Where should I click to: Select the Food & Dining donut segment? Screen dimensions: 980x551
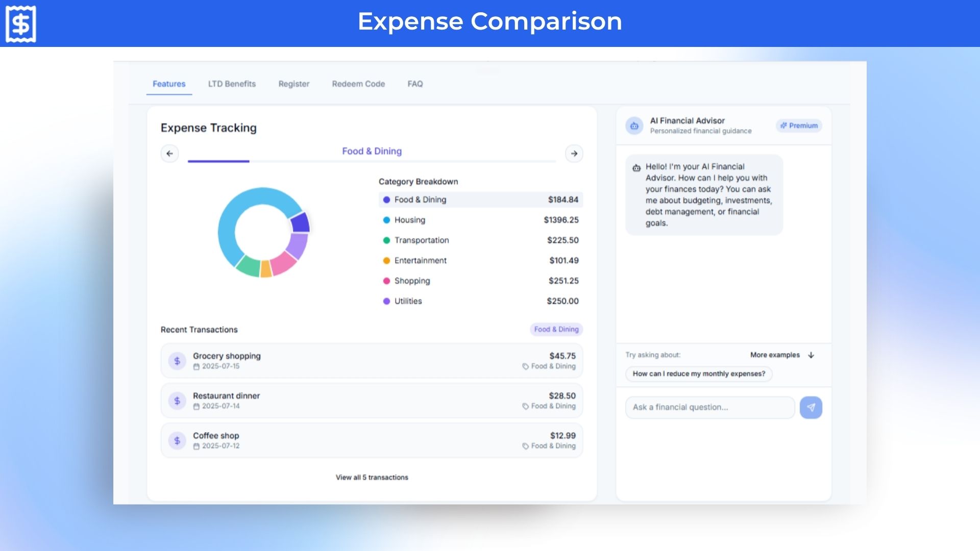coord(300,222)
